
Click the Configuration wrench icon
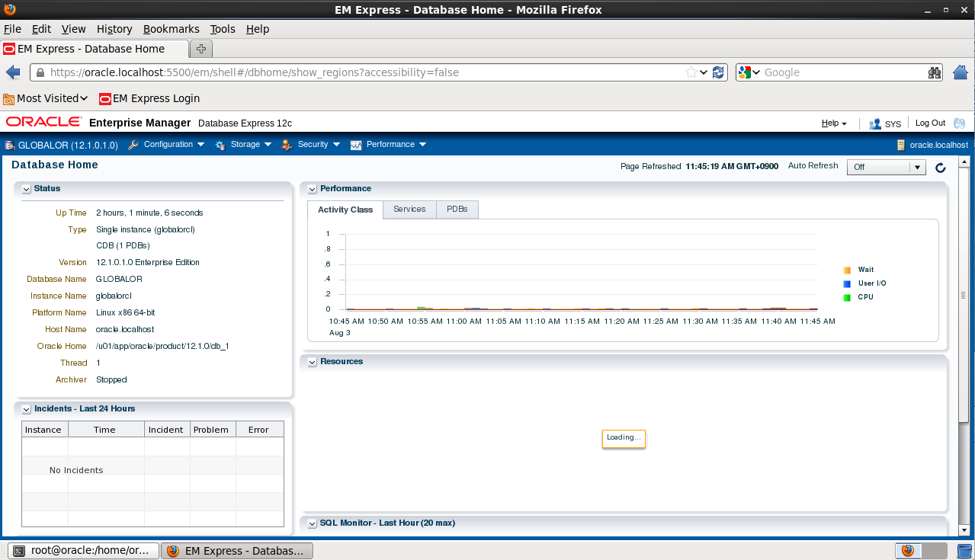[x=133, y=145]
